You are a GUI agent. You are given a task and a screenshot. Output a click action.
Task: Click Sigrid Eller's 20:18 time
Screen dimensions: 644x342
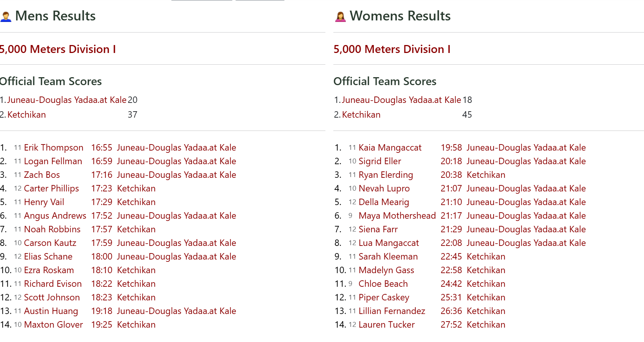[x=451, y=161]
